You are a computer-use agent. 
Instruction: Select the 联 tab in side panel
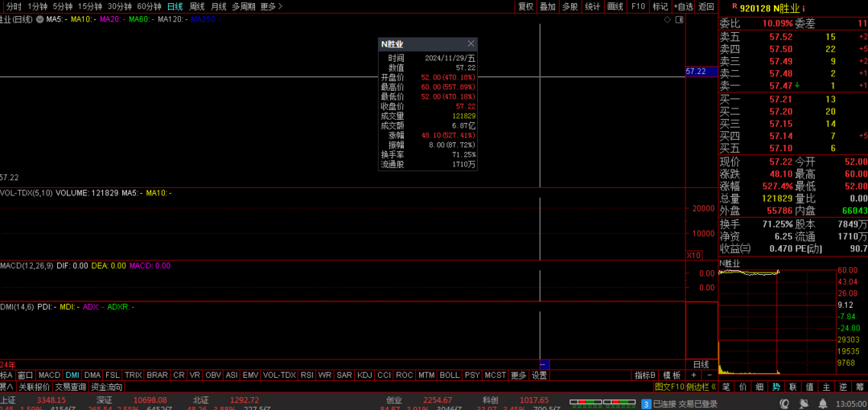[792, 386]
